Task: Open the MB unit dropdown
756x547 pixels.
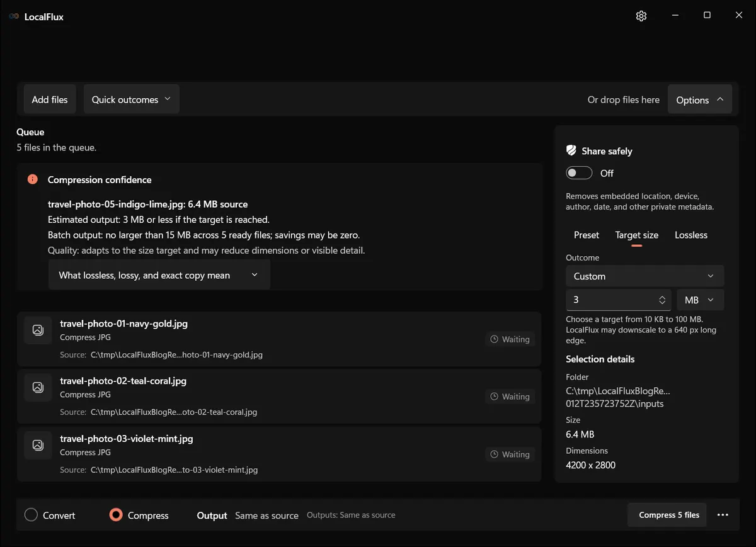Action: [700, 300]
